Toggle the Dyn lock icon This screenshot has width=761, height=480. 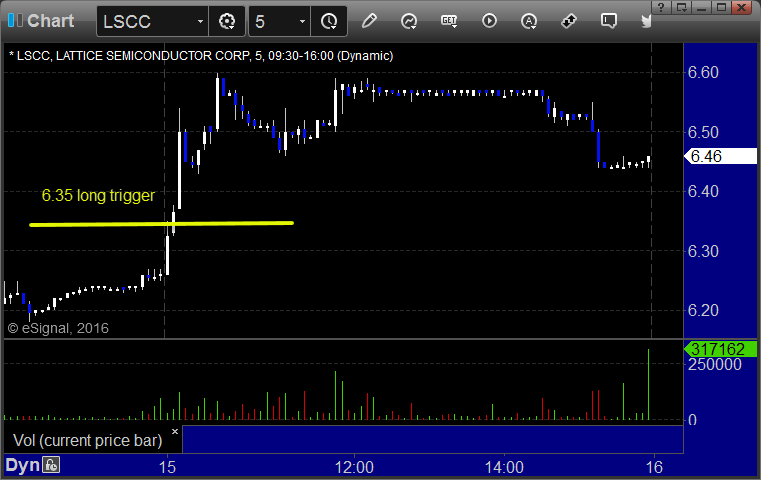[51, 465]
